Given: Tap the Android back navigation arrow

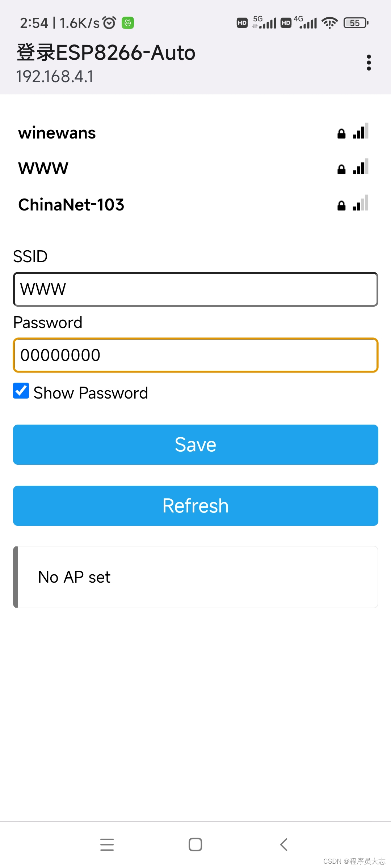Looking at the screenshot, I should click(284, 844).
